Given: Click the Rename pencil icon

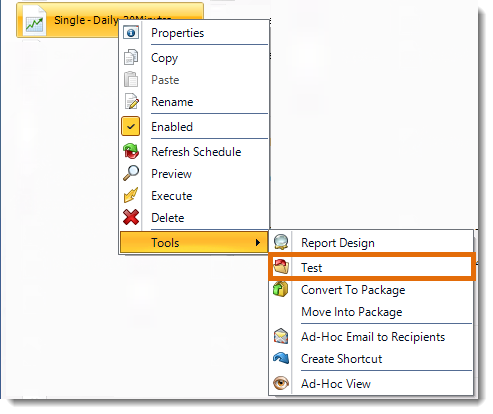Looking at the screenshot, I should (131, 101).
